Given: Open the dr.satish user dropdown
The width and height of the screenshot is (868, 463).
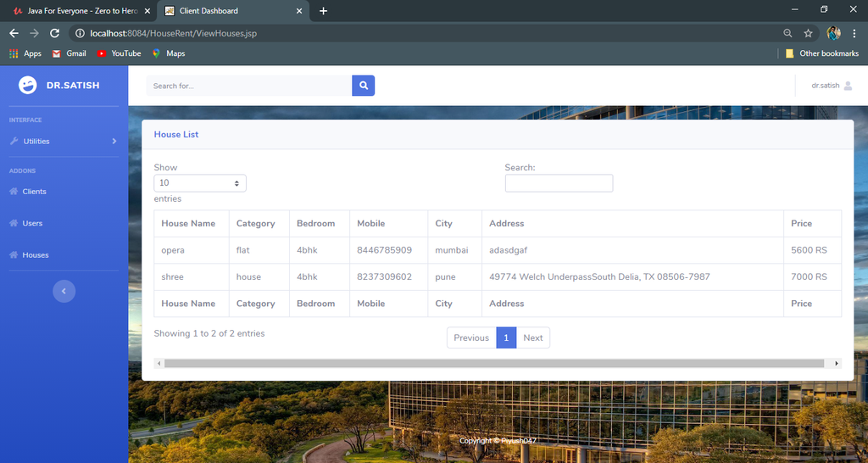Looking at the screenshot, I should point(832,86).
